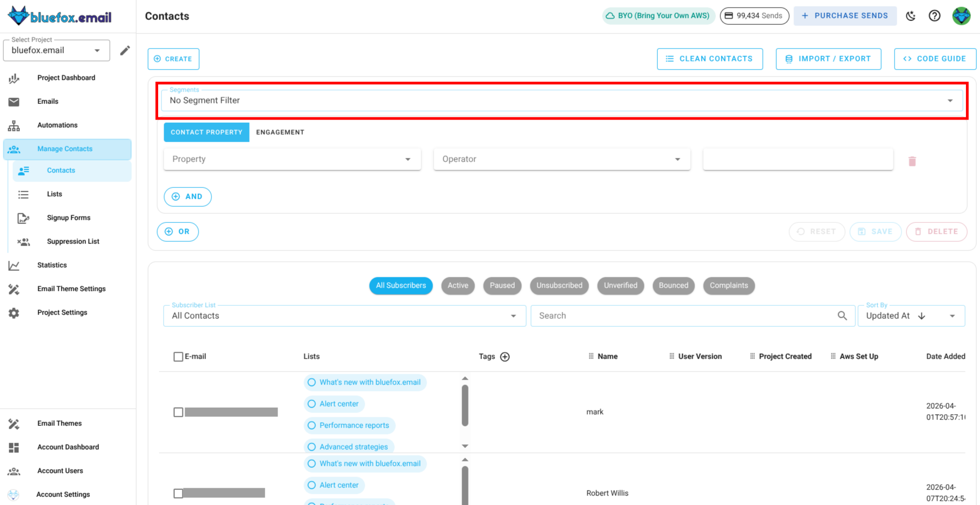
Task: Switch to the ENGAGEMENT tab
Action: (280, 132)
